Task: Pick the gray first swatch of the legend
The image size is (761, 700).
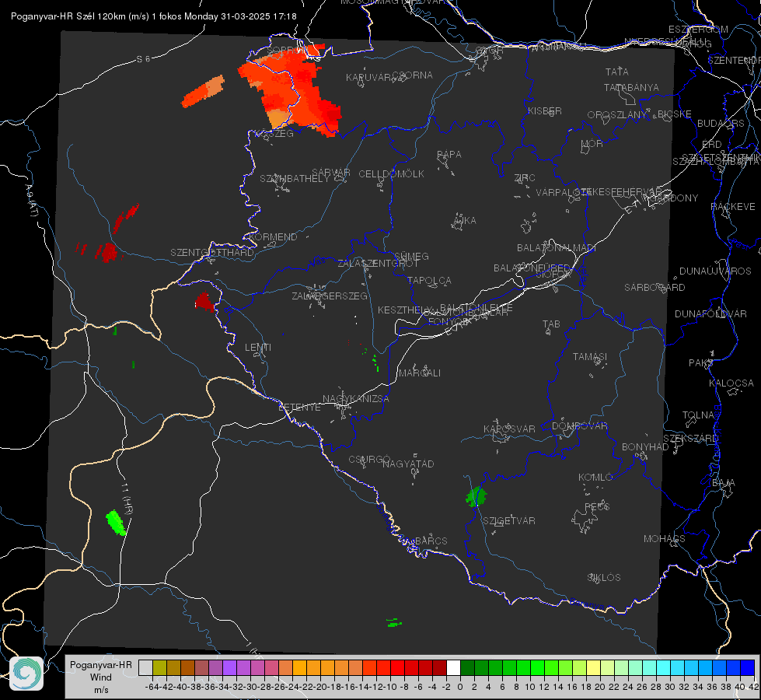Action: pyautogui.click(x=145, y=667)
